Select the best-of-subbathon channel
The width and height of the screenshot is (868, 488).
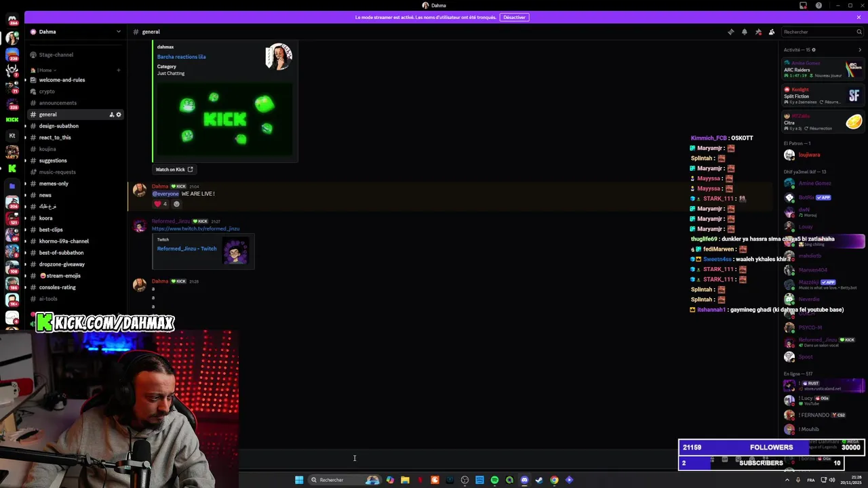pyautogui.click(x=75, y=253)
